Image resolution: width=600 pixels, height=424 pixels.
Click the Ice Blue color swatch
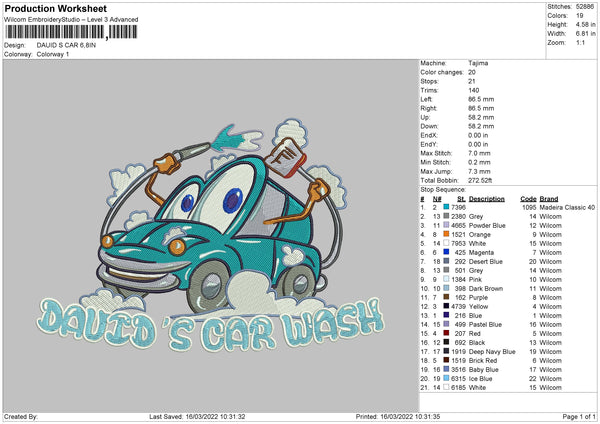coord(446,378)
